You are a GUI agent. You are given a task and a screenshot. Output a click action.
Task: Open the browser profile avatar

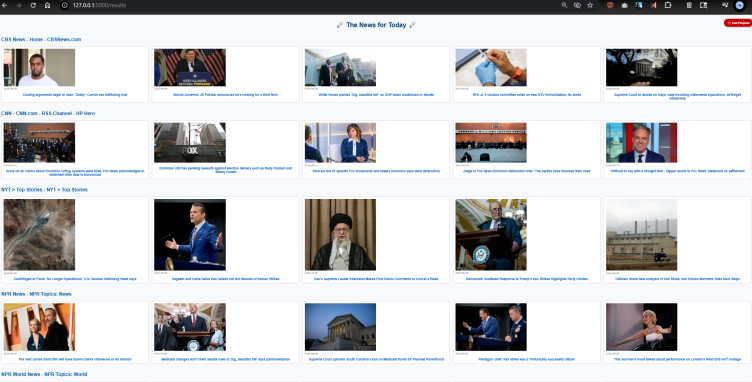coord(739,5)
